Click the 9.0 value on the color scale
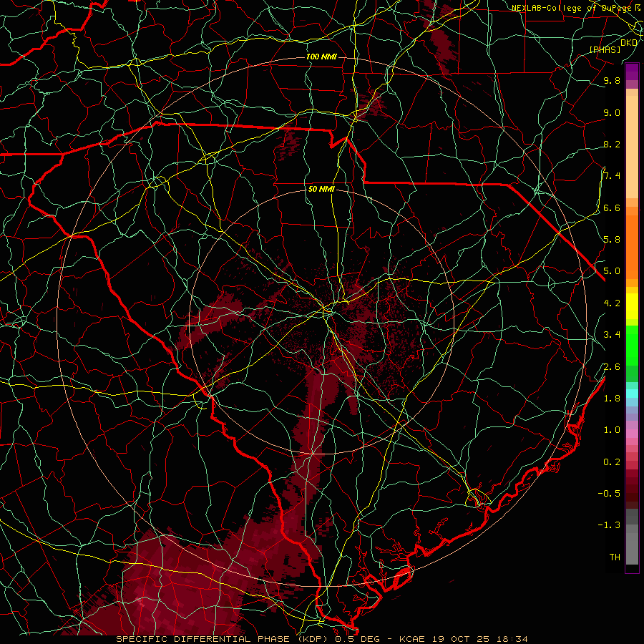 click(612, 112)
